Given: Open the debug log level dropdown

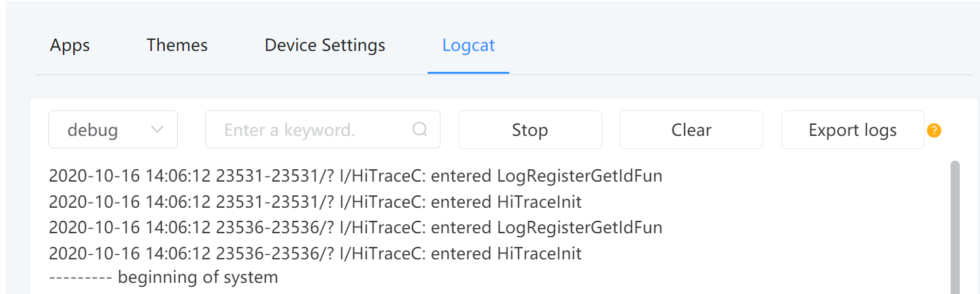Looking at the screenshot, I should (x=112, y=129).
